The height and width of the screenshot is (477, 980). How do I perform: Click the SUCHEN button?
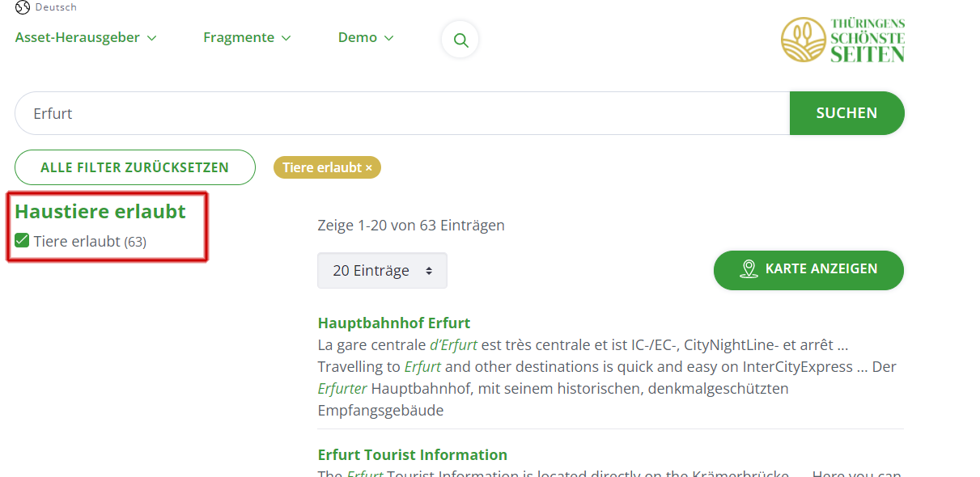(x=847, y=113)
